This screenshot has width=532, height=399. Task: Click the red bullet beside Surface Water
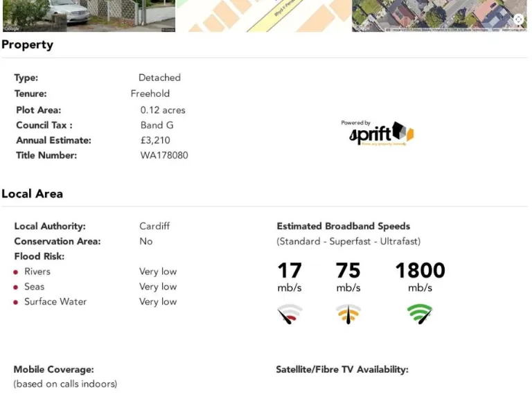tap(16, 303)
